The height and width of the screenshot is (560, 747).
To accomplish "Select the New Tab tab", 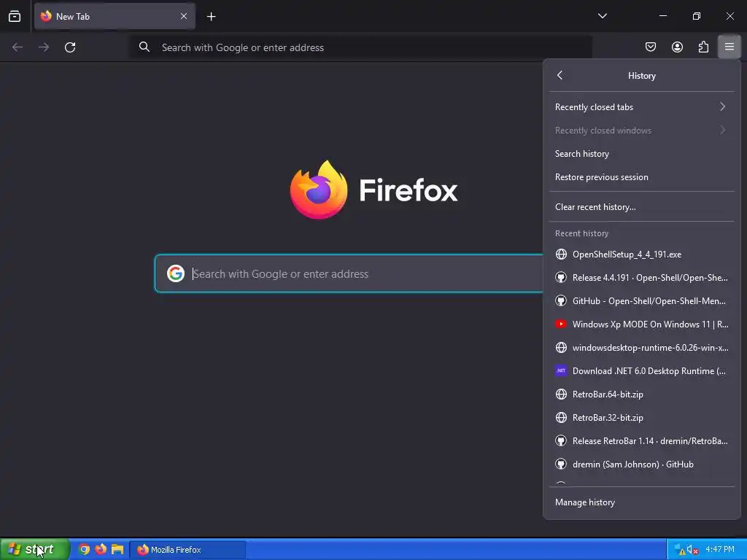I will [x=115, y=16].
